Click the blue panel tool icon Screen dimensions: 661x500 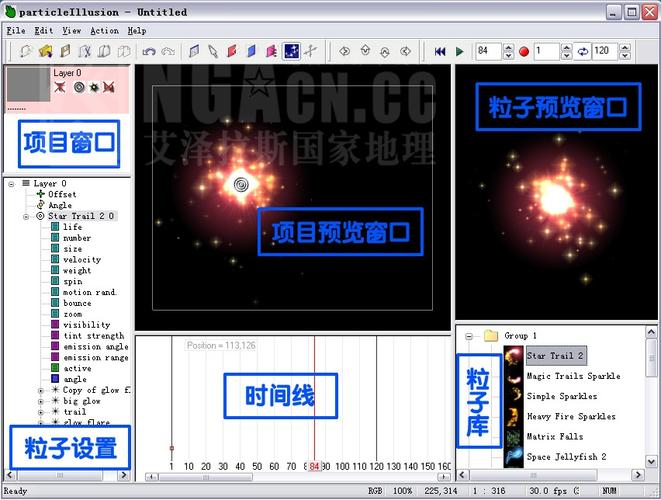[x=251, y=51]
